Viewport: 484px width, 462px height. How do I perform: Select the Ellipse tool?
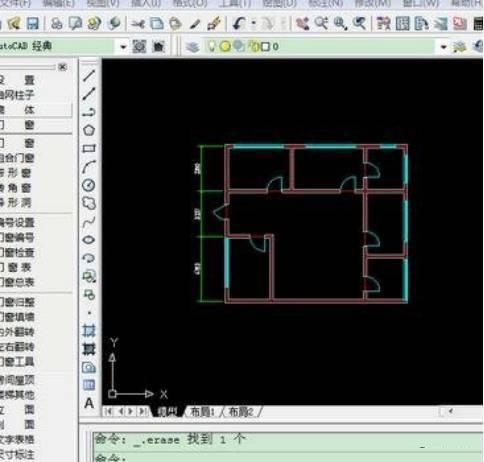point(89,240)
